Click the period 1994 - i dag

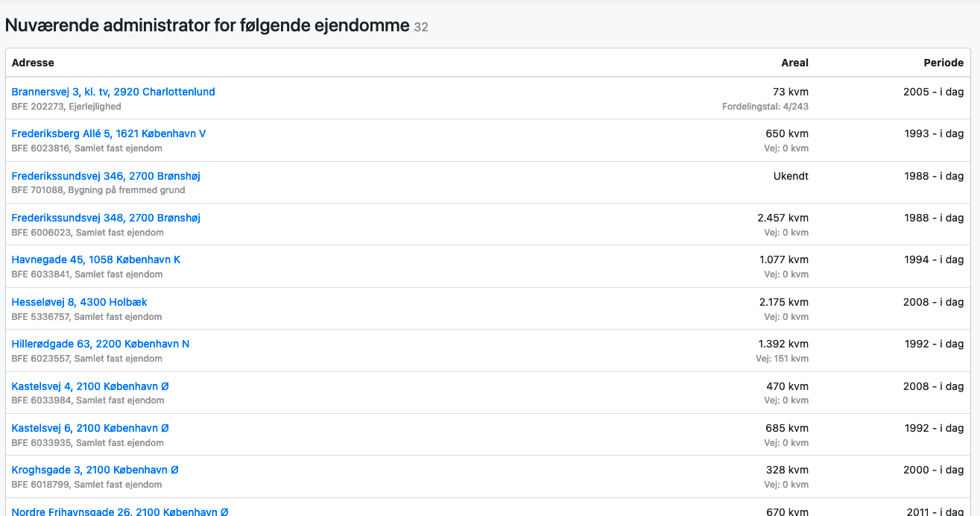[x=935, y=259]
